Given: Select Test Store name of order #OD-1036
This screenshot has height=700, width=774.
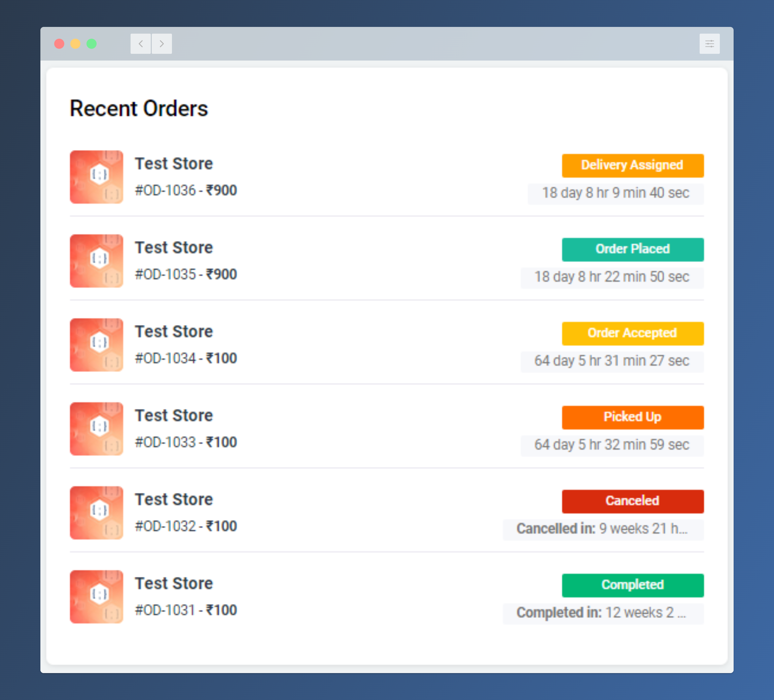Looking at the screenshot, I should [x=174, y=164].
